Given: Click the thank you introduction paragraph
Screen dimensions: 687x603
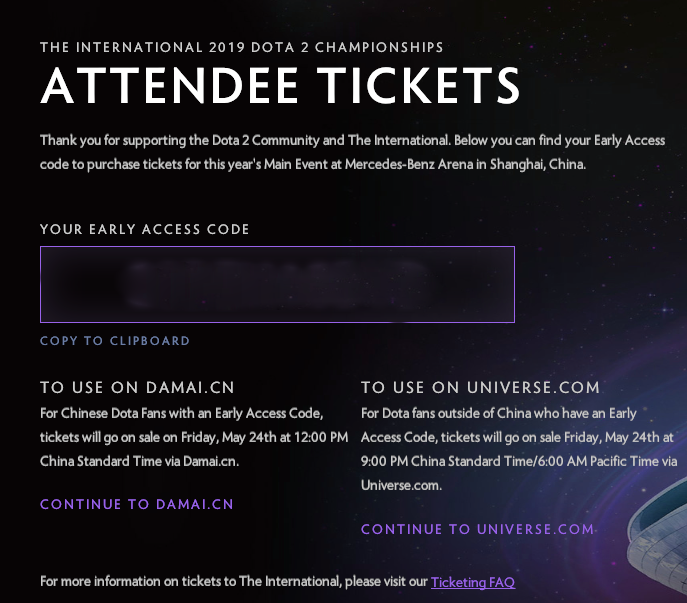Looking at the screenshot, I should (x=353, y=153).
